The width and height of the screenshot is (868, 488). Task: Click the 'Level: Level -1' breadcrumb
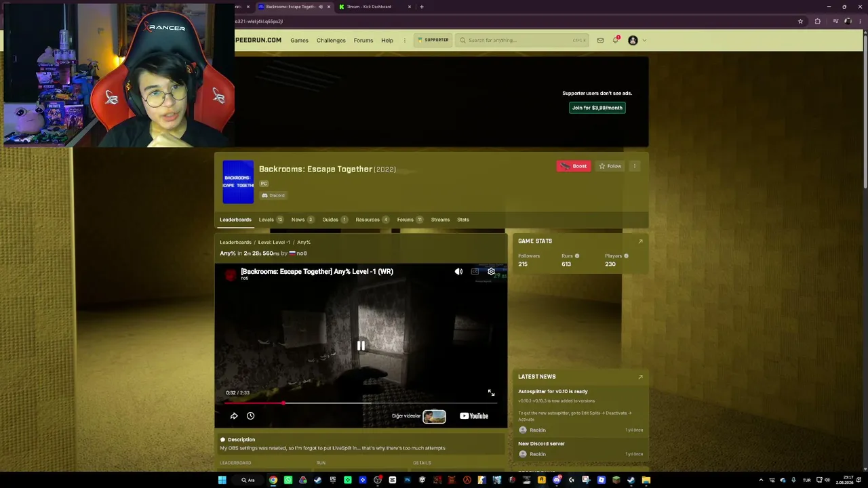point(273,243)
